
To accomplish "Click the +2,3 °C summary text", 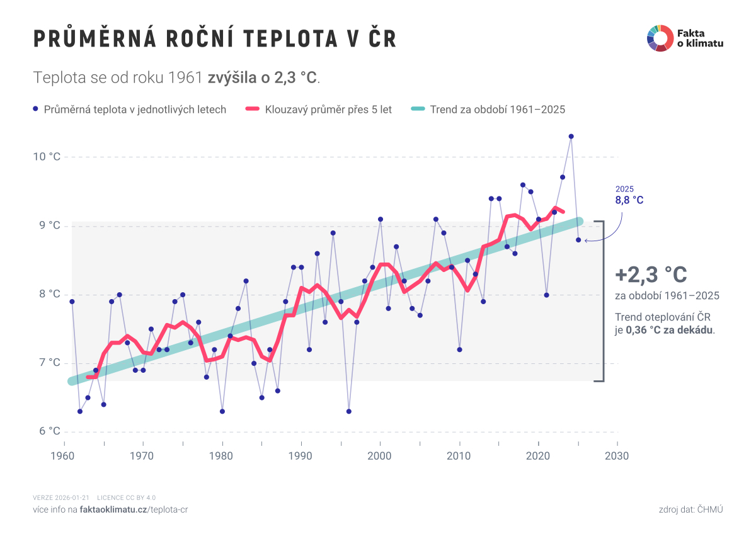I will click(x=651, y=275).
